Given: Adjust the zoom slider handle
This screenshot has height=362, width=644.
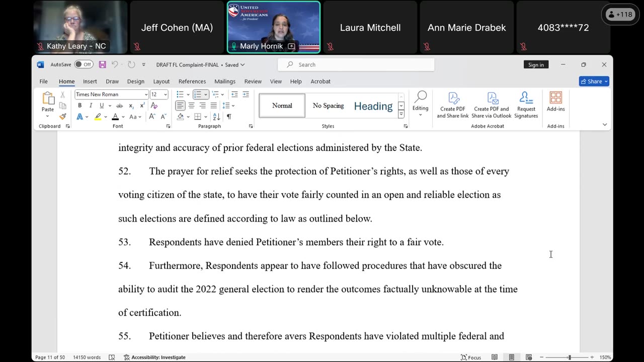Looking at the screenshot, I should pos(570,357).
